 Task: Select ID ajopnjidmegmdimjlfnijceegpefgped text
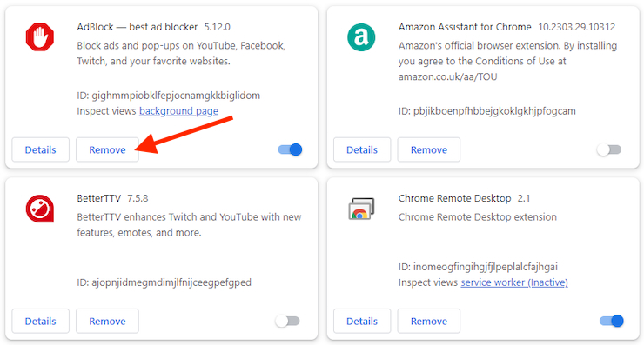(164, 282)
